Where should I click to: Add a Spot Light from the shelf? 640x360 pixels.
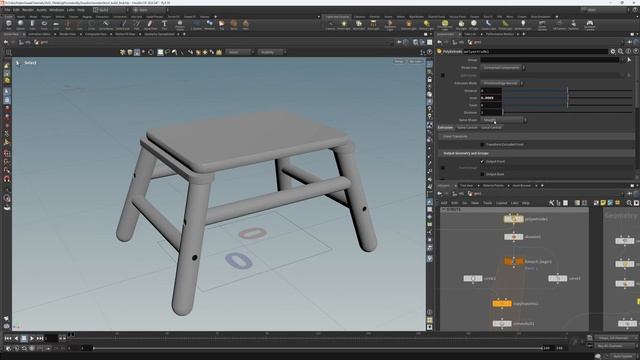tap(359, 25)
